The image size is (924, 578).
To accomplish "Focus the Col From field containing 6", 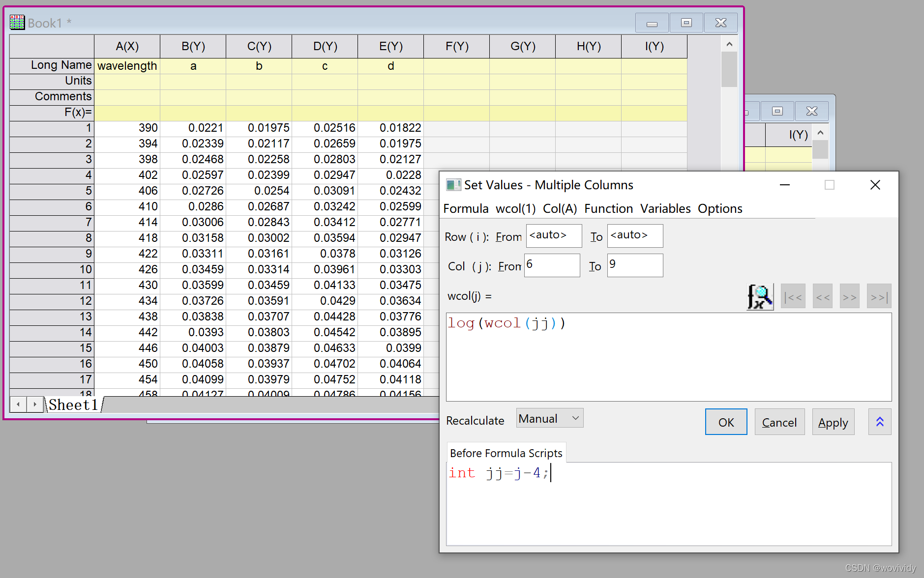I will coord(552,265).
